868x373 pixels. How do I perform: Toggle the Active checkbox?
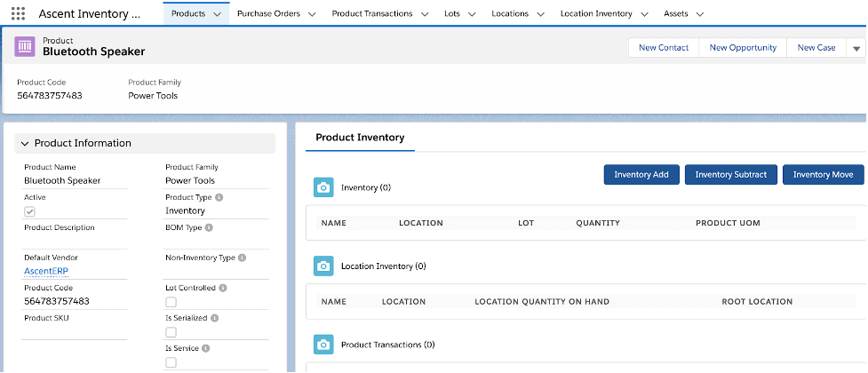point(29,211)
